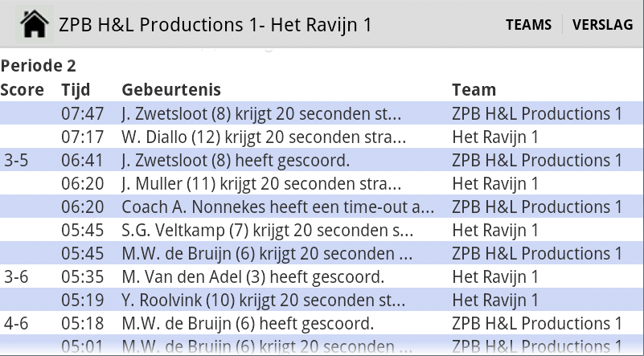Select J. Muller (11) penalty at 06:20
Screen dimensions: 644x356
[x=322, y=183]
